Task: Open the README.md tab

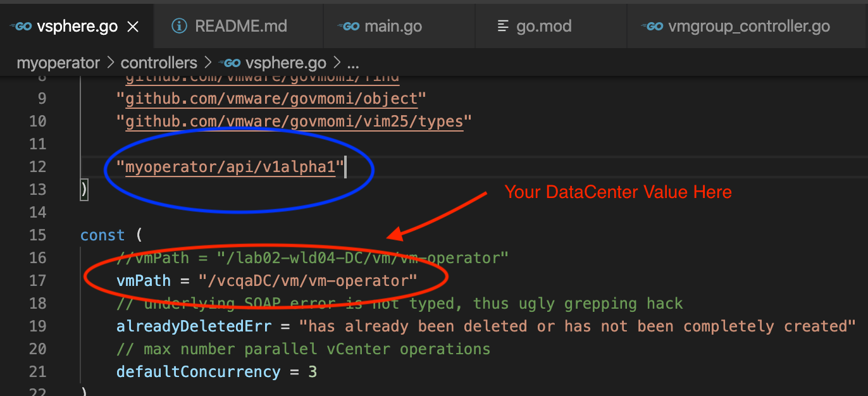Action: pyautogui.click(x=237, y=26)
